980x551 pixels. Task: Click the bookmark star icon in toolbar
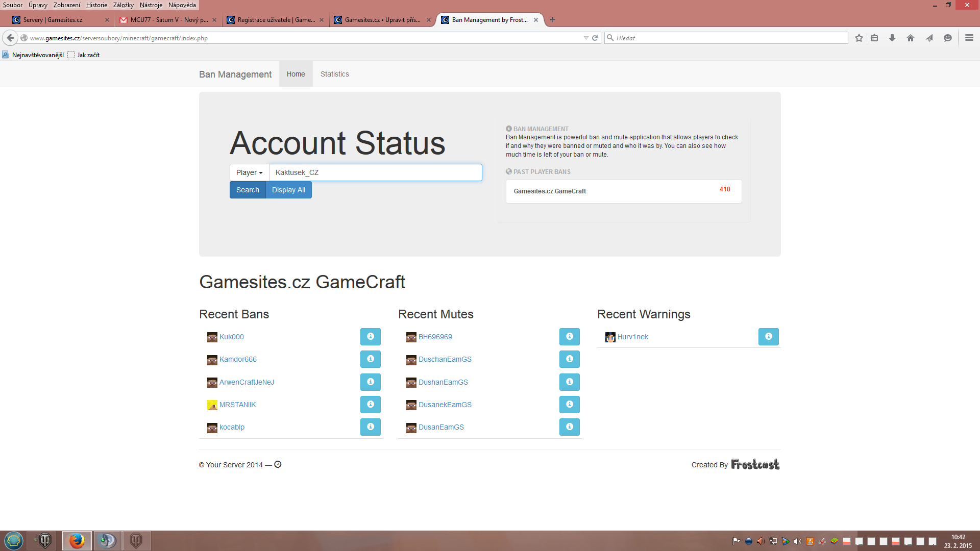pyautogui.click(x=859, y=38)
